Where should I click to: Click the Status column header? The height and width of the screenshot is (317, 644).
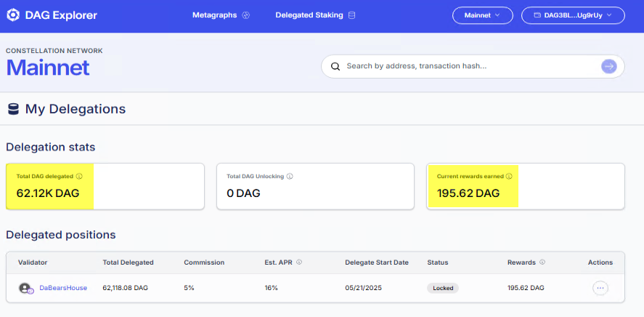[438, 262]
